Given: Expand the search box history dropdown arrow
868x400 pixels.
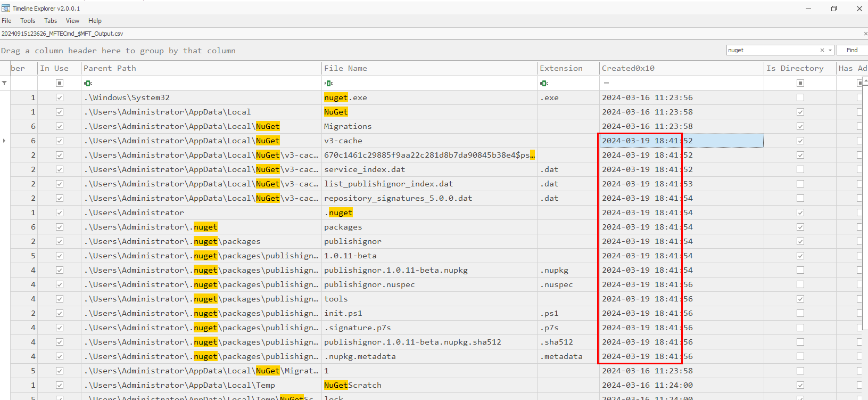Looking at the screenshot, I should [830, 50].
